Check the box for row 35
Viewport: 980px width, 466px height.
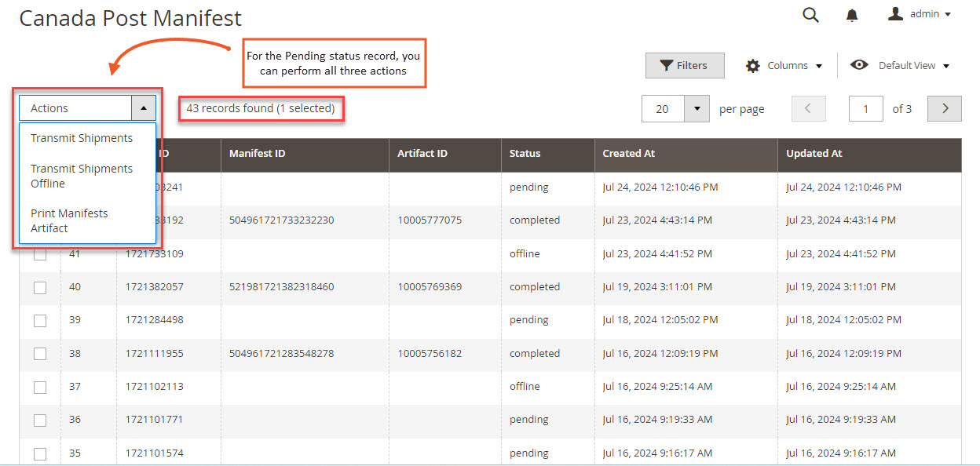(40, 453)
